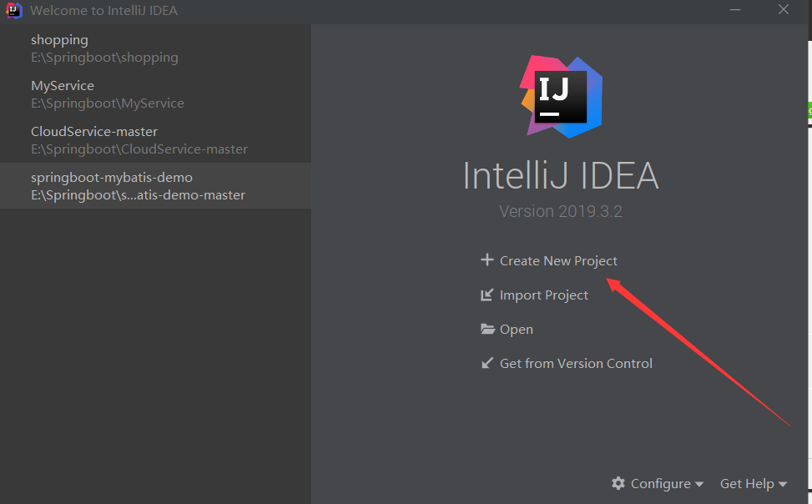Expand the Configure dropdown arrow

699,484
